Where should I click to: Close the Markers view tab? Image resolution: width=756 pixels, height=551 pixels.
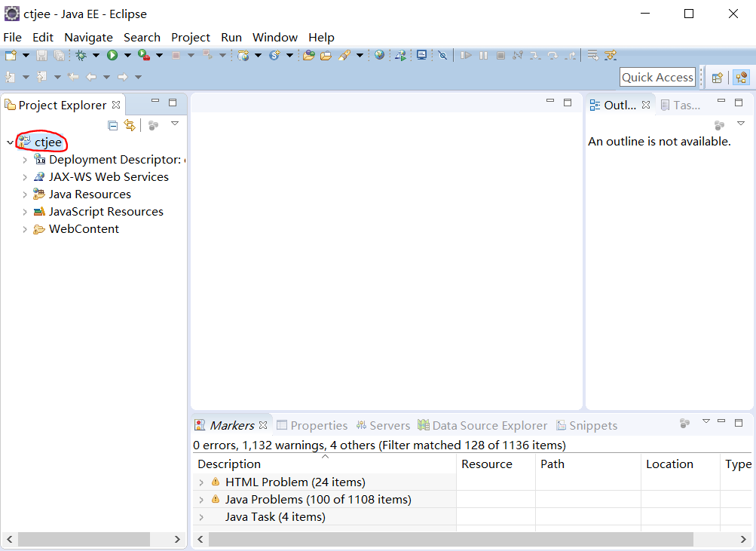coord(263,425)
